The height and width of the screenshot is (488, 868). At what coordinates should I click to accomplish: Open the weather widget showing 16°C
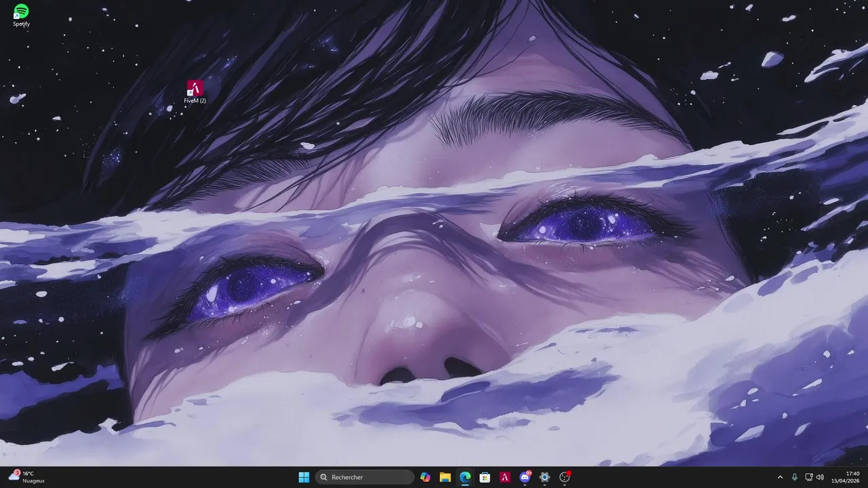(27, 477)
